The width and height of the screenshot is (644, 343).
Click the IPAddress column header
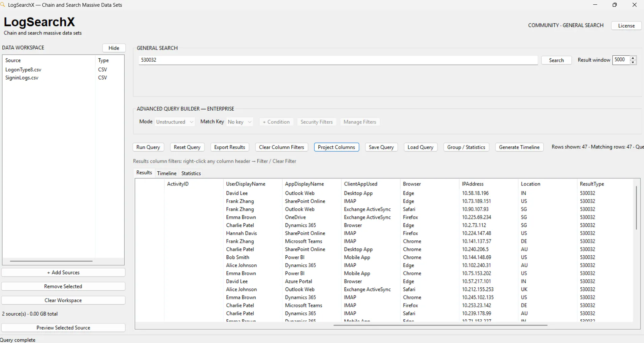tap(488, 184)
